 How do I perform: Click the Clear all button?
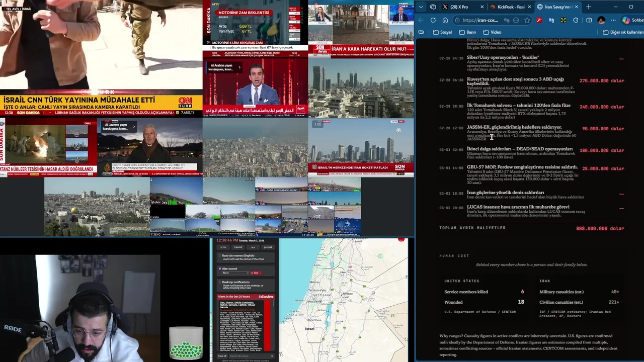click(x=222, y=356)
